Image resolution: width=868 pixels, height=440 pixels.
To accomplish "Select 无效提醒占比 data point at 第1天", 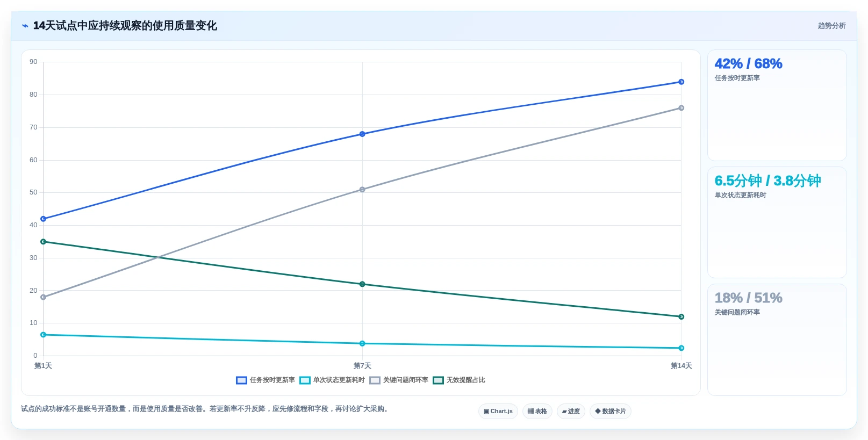I will click(44, 242).
